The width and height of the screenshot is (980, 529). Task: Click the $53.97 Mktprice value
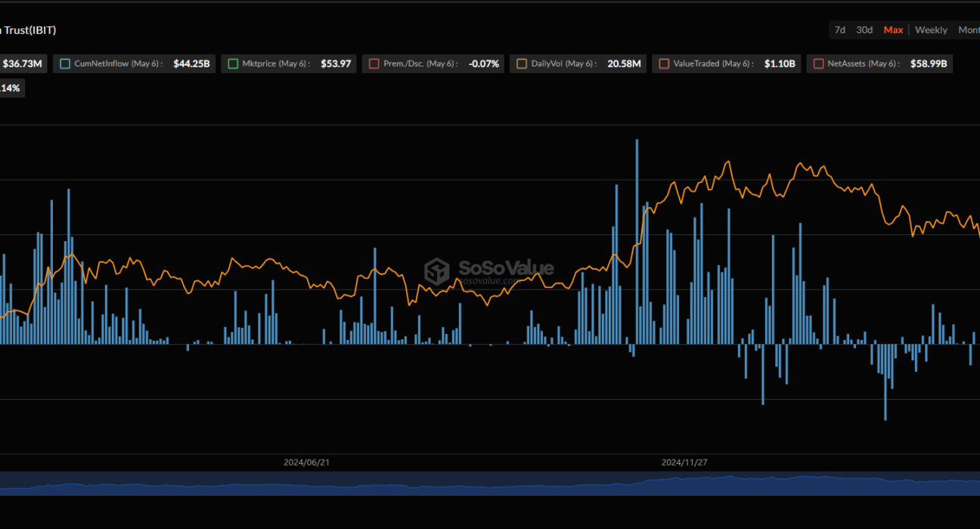coord(336,64)
